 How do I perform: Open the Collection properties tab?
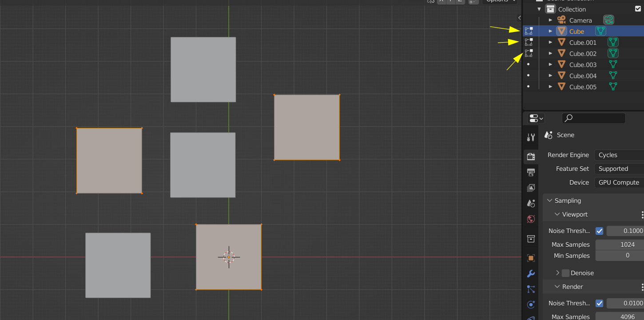(x=531, y=239)
